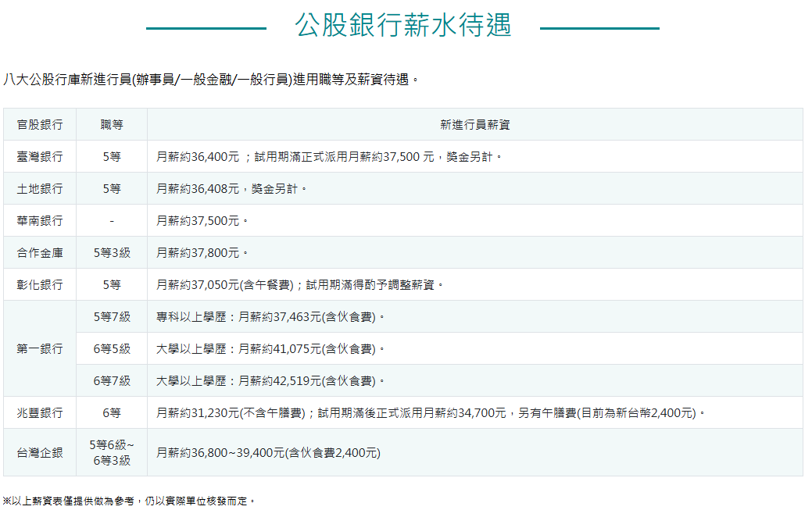Image resolution: width=812 pixels, height=510 pixels.
Task: Select the 月薪約36,800~39,400元 salary text
Action: 268,453
